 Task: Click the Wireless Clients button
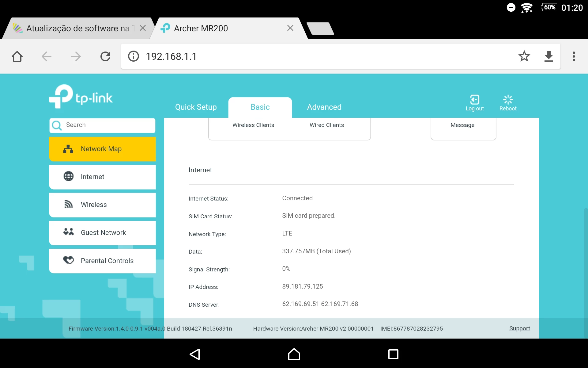click(x=253, y=125)
